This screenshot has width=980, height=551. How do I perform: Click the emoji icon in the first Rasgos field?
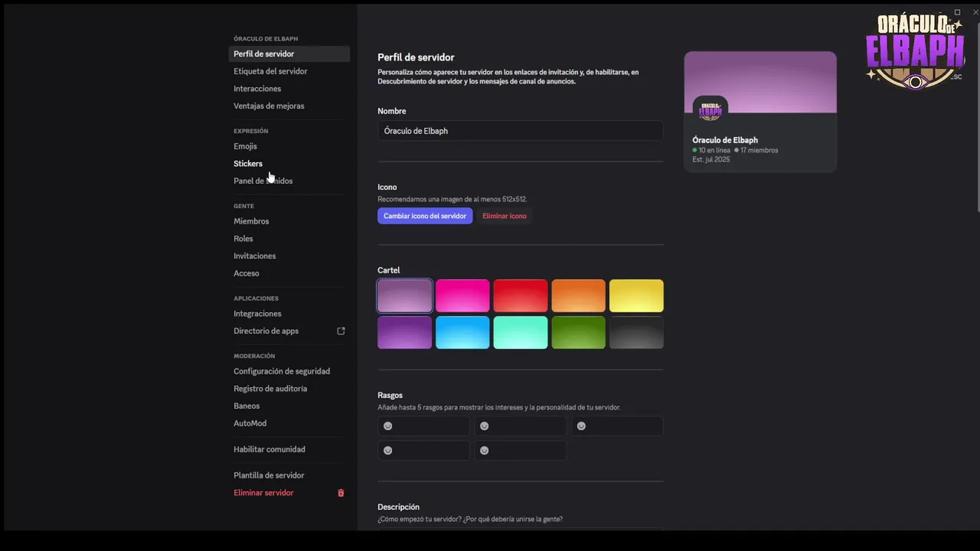pyautogui.click(x=388, y=426)
